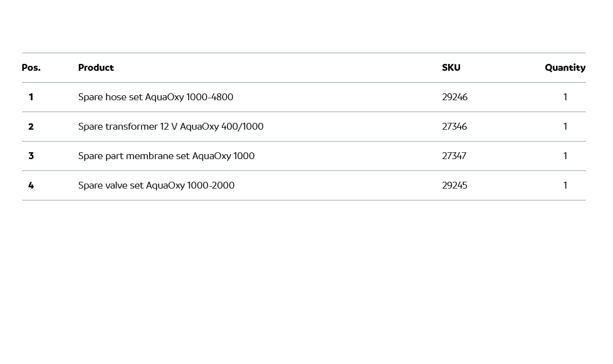This screenshot has height=364, width=613.
Task: Click the Pos. column header
Action: [31, 68]
